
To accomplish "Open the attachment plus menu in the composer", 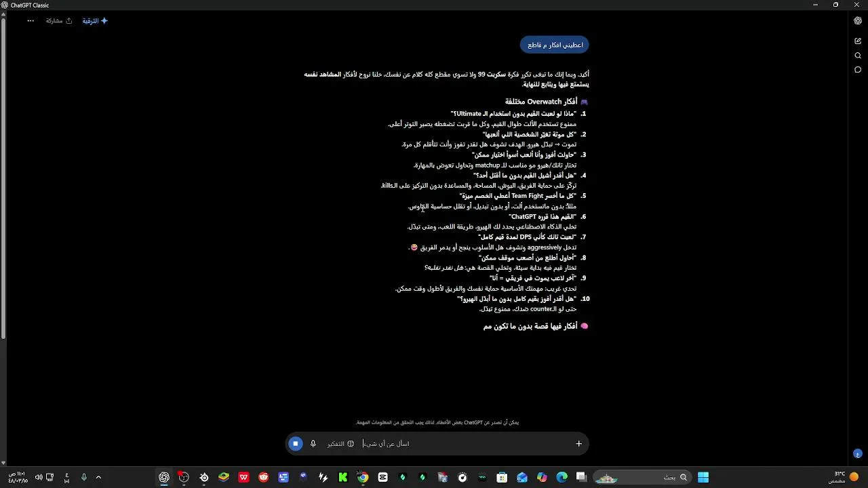I will (x=578, y=443).
